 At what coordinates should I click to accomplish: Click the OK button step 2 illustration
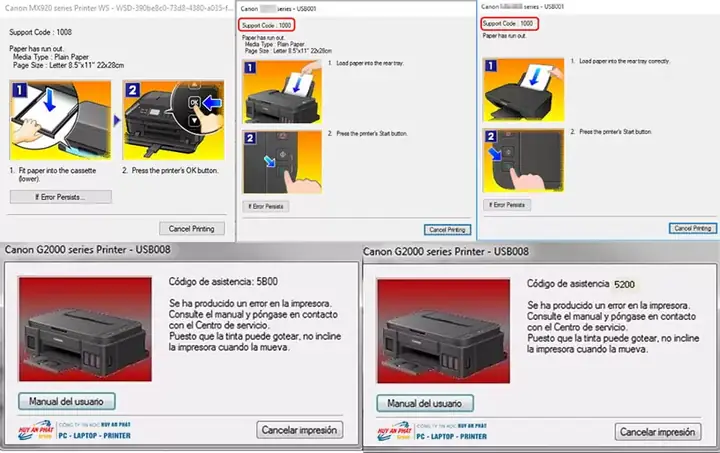174,120
